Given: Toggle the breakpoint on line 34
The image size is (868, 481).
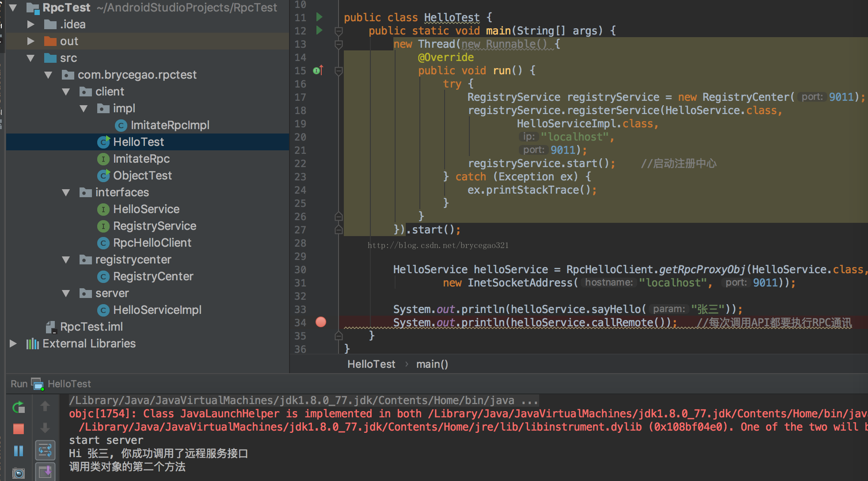Looking at the screenshot, I should pos(321,322).
